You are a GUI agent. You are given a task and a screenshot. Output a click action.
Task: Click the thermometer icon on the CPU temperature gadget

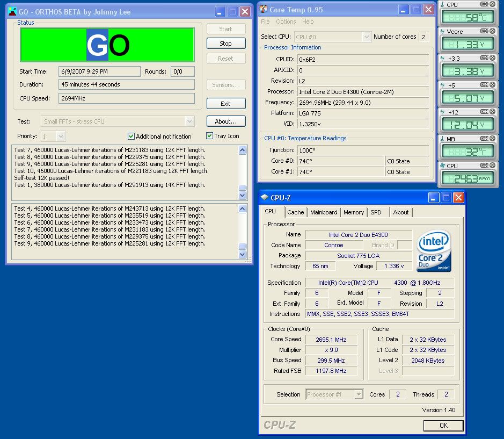click(x=442, y=4)
